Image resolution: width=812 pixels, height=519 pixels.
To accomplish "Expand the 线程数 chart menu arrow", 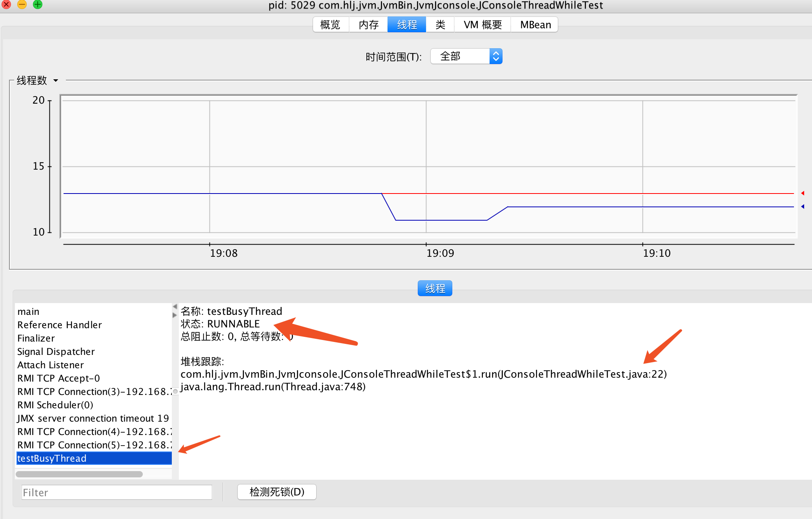I will pyautogui.click(x=56, y=80).
